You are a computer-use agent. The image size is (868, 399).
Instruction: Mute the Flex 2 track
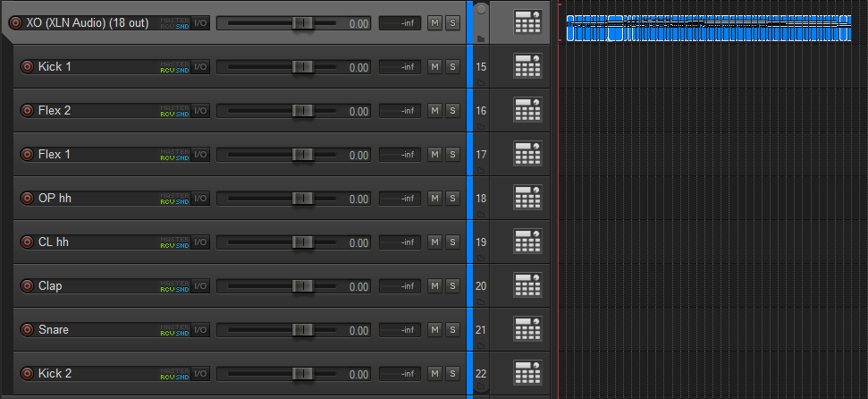pos(435,111)
